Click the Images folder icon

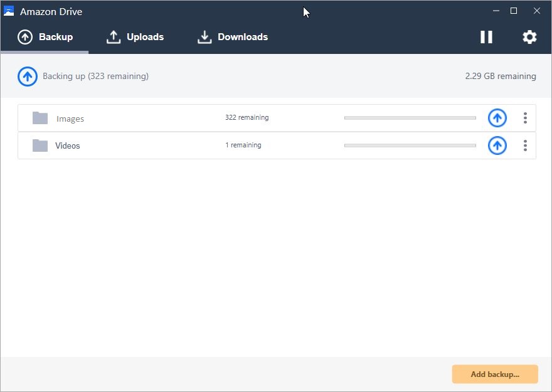point(40,117)
